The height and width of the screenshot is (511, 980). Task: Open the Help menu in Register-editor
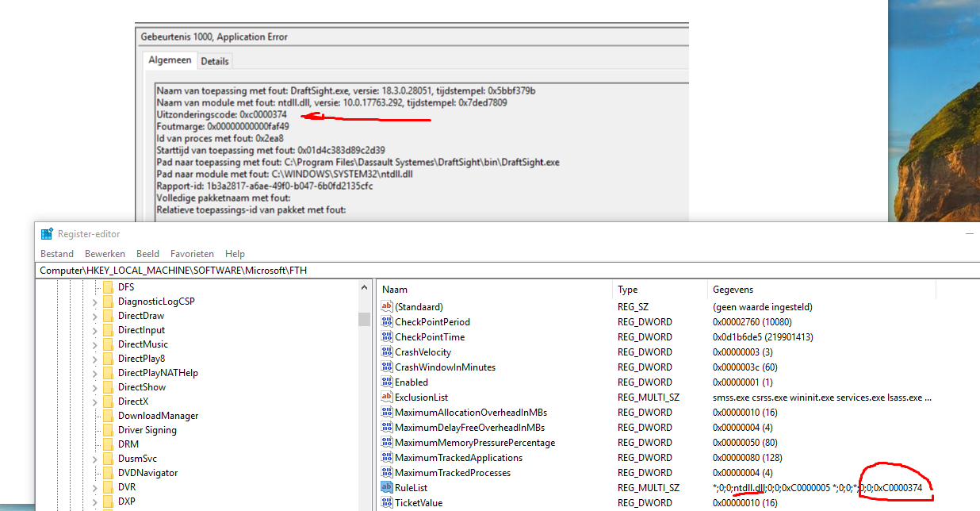pos(235,254)
